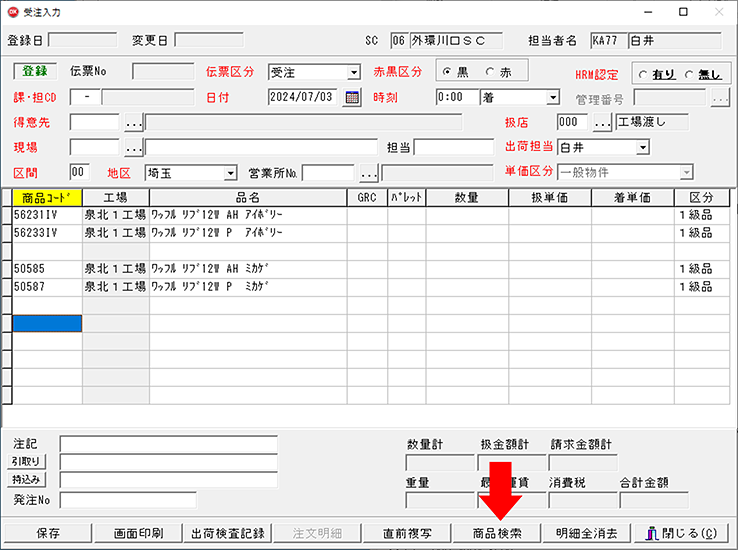Click the 扱単価 column header

click(550, 198)
